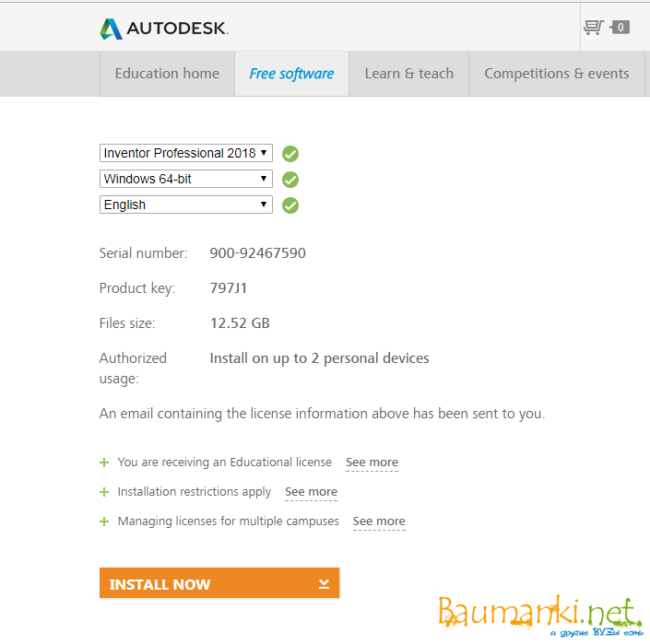Open the Windows 64-bit platform dropdown

tap(186, 179)
